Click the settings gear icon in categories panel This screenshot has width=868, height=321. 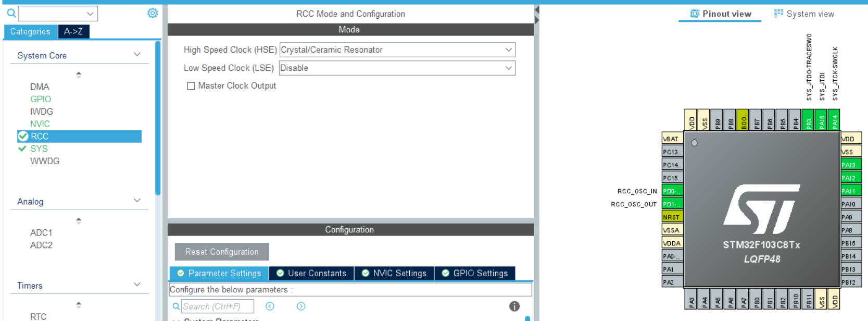coord(153,13)
